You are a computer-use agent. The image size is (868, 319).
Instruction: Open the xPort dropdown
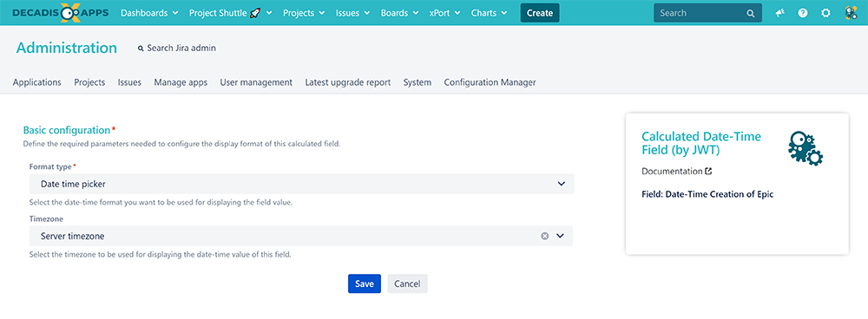tap(444, 13)
